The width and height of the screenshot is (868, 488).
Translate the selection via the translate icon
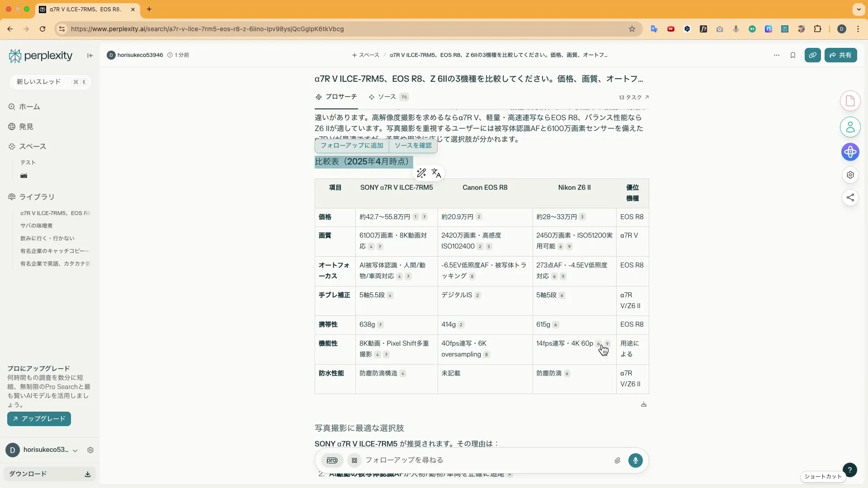point(436,173)
